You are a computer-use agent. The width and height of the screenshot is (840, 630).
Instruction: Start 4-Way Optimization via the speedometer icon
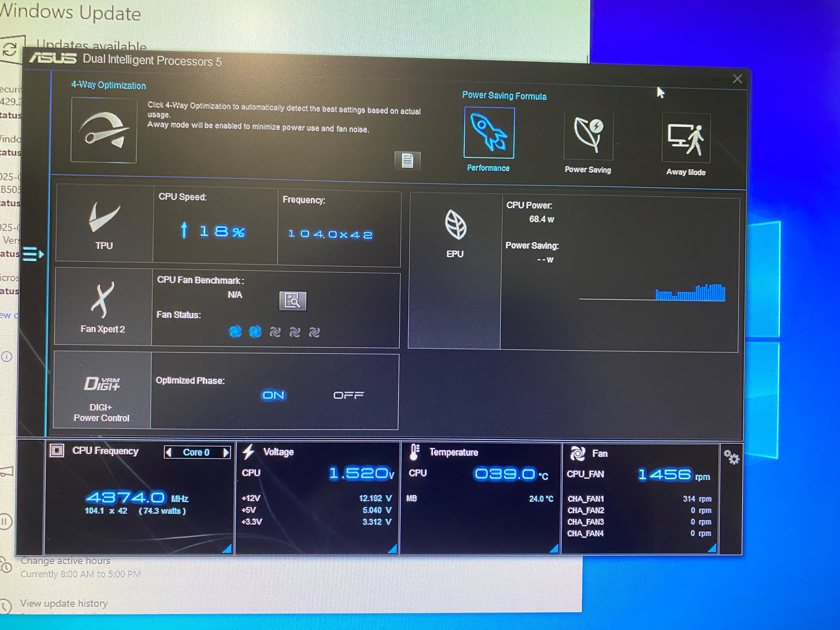(x=104, y=131)
